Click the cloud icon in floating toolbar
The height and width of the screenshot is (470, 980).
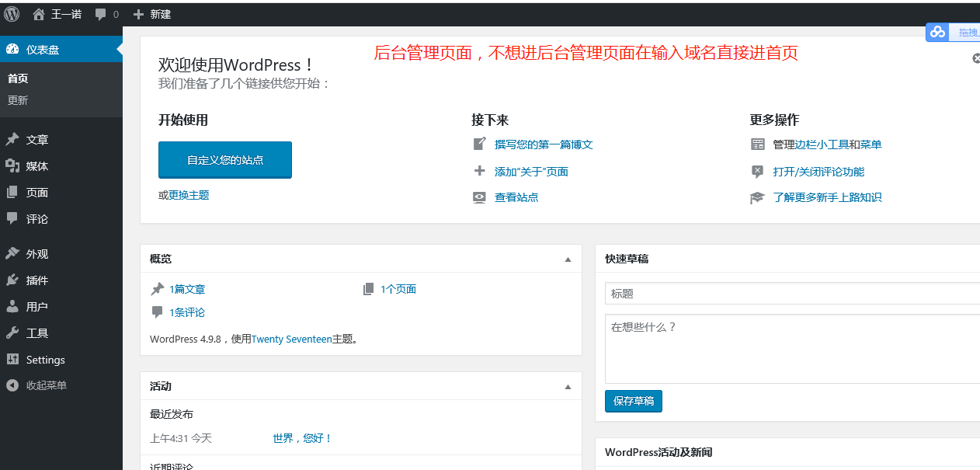(938, 32)
